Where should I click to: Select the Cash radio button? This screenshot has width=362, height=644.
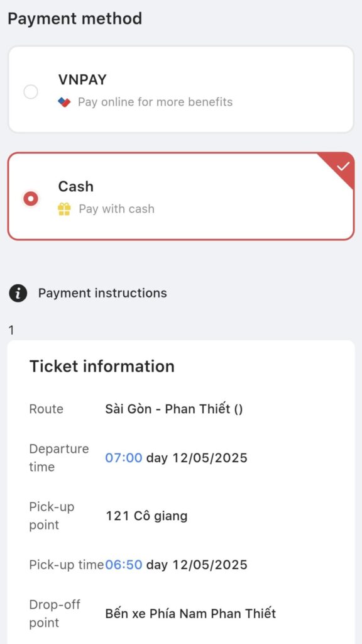point(31,199)
